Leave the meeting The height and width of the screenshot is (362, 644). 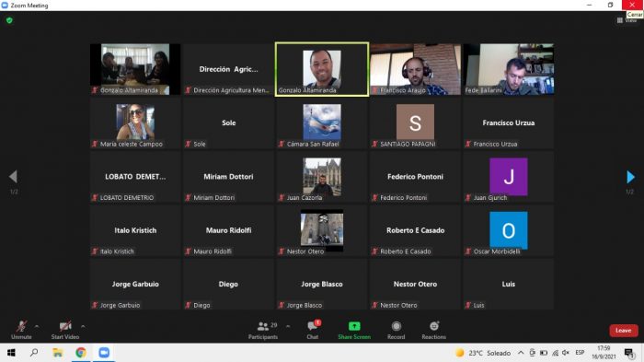624,331
